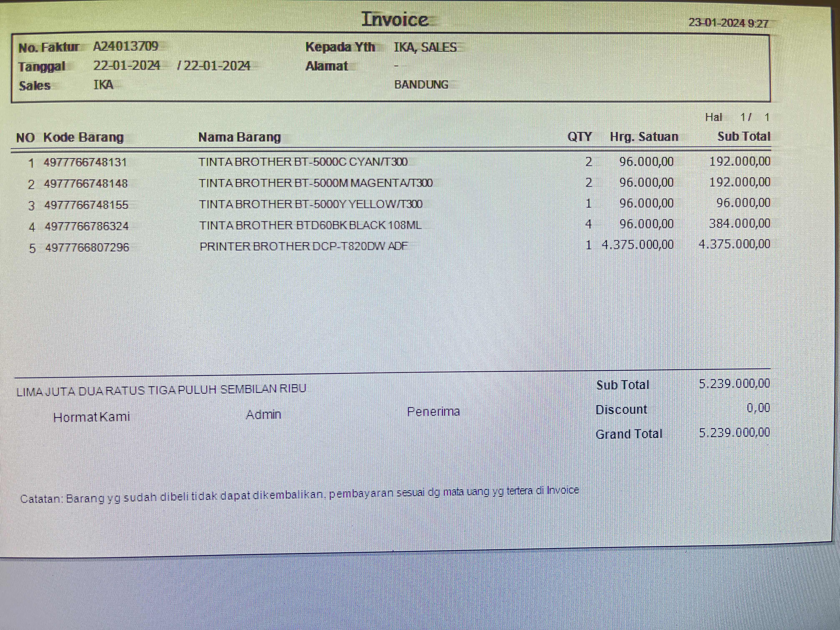The height and width of the screenshot is (630, 840).
Task: Select row TINTA BROTHER BT-5000Y YELLOW/T300
Action: (x=310, y=204)
